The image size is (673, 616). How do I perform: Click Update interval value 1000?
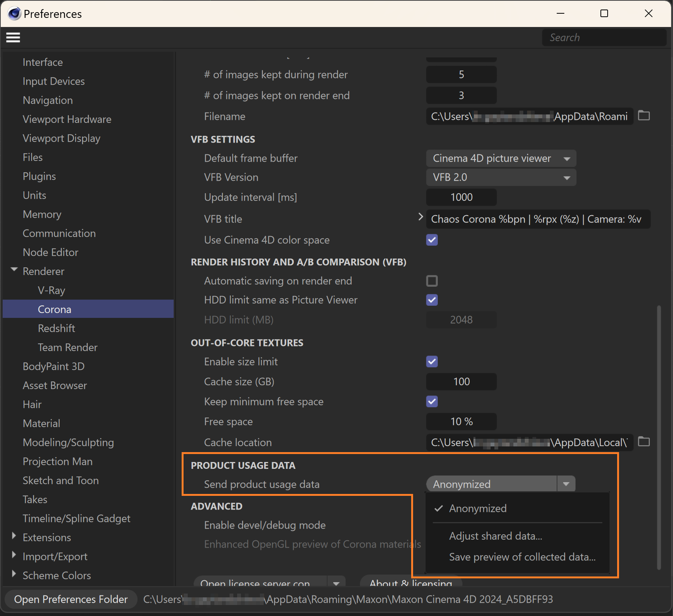click(461, 197)
